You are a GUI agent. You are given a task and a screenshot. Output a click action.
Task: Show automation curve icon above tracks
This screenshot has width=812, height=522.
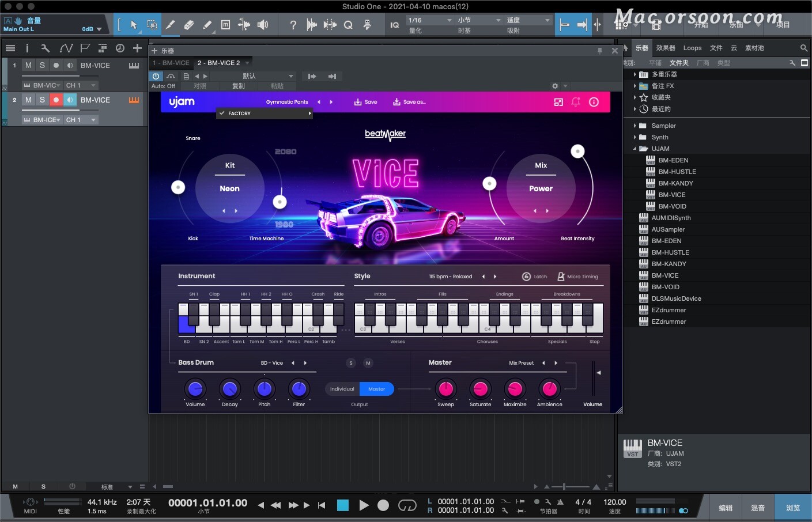coord(66,48)
